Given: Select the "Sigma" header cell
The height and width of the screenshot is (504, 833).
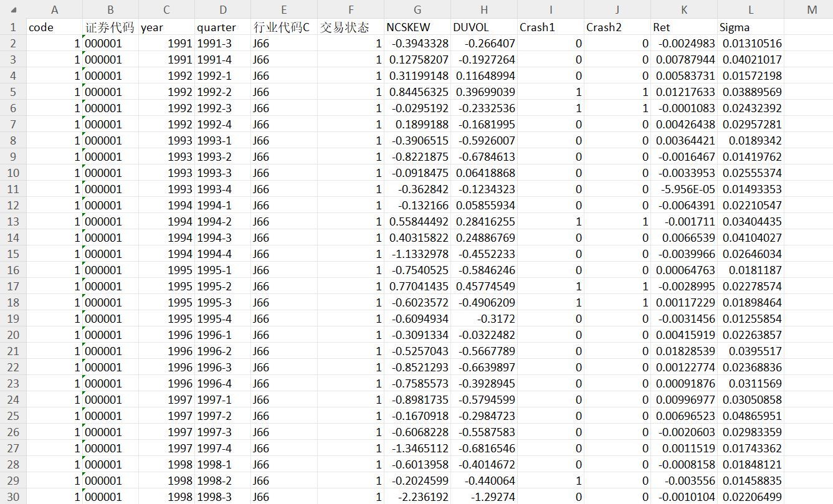Looking at the screenshot, I should tap(751, 27).
